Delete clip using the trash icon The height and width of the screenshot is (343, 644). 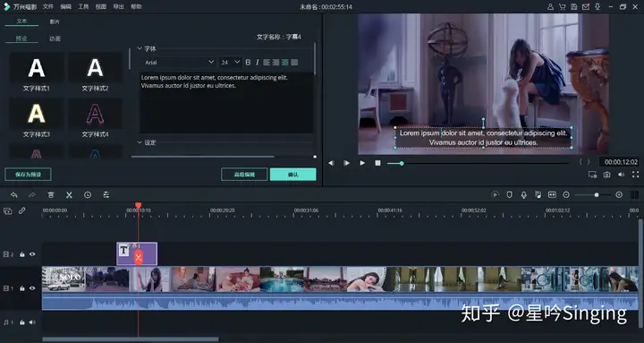click(x=50, y=195)
